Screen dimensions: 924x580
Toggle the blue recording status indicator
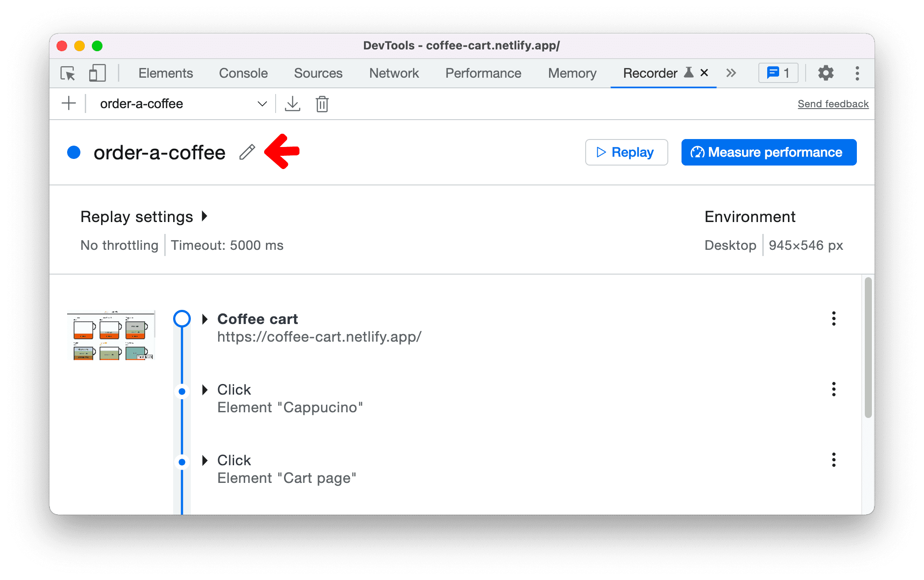pos(76,152)
